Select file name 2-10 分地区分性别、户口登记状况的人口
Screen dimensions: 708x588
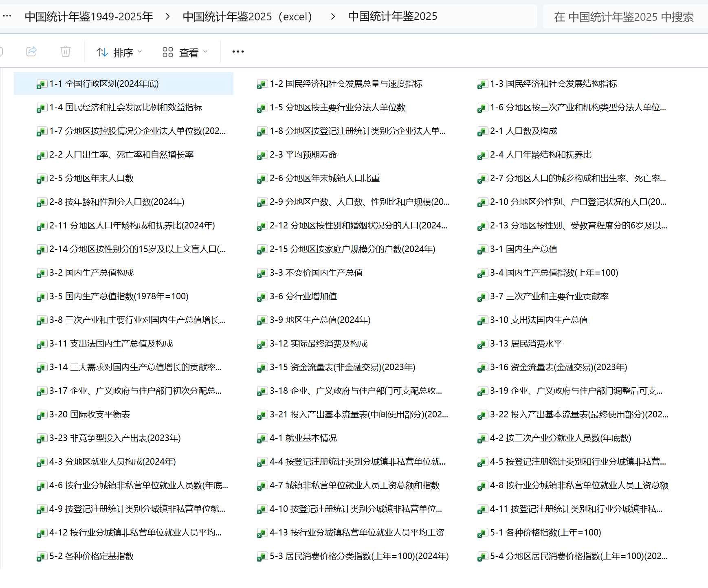click(x=578, y=202)
